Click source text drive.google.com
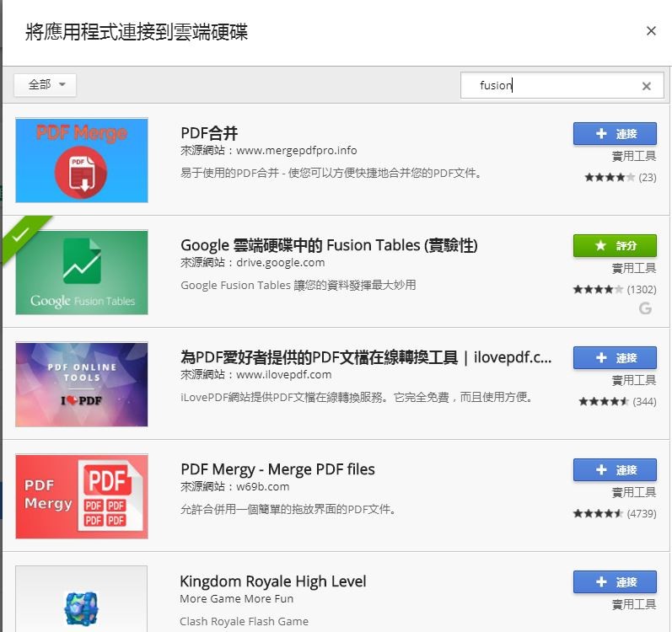Image resolution: width=672 pixels, height=632 pixels. pos(281,262)
